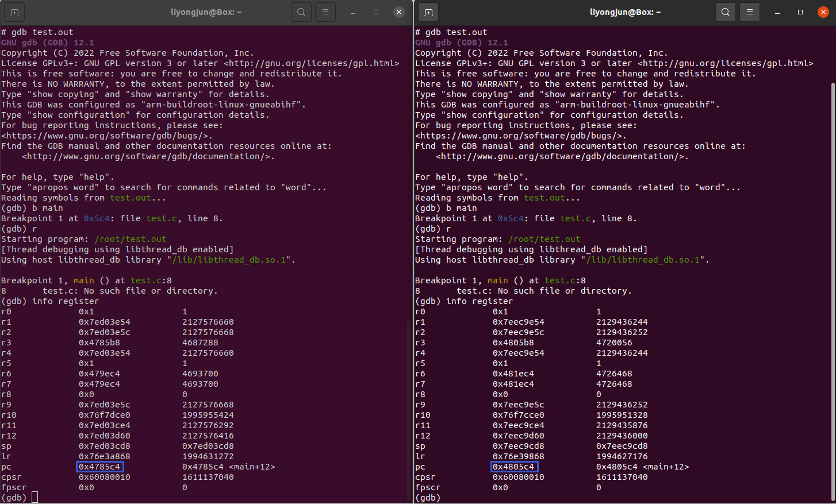
Task: Click '(gdb) info register' line in right terminal
Action: (464, 301)
